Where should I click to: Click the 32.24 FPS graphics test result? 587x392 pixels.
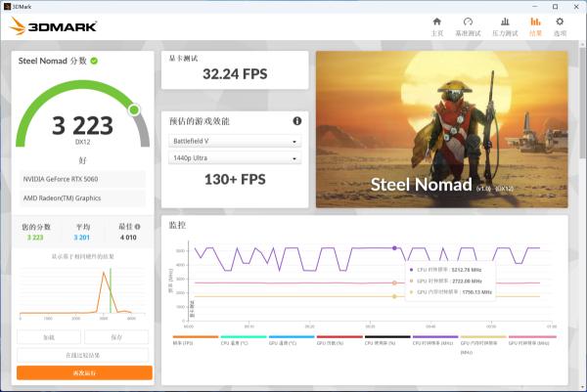coord(235,73)
